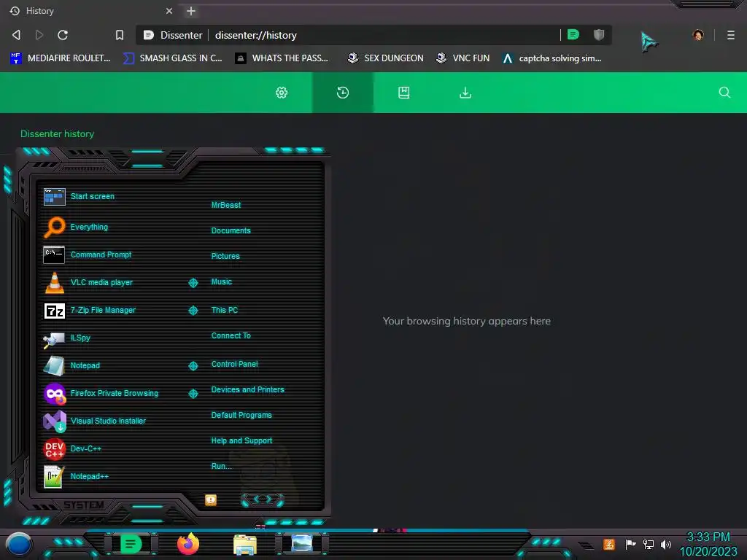
Task: Expand Firefox Private Browsing jump list arrow
Action: (x=193, y=393)
